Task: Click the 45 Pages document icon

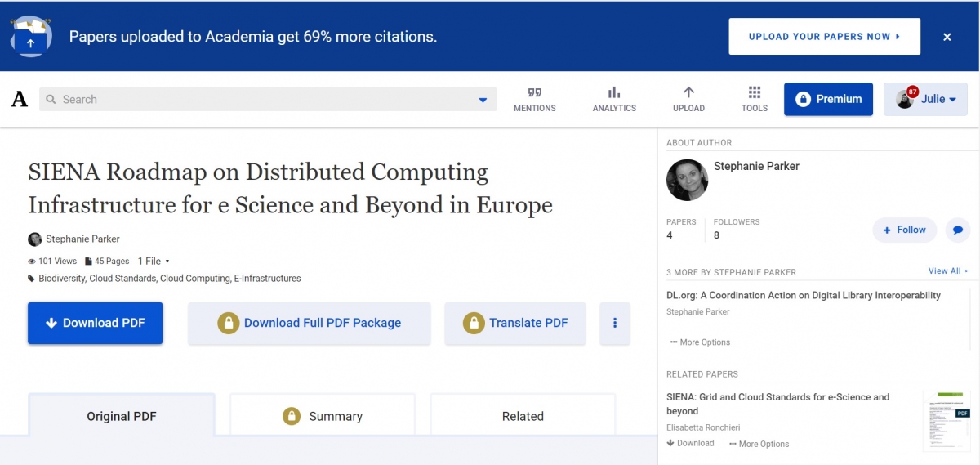Action: (88, 262)
